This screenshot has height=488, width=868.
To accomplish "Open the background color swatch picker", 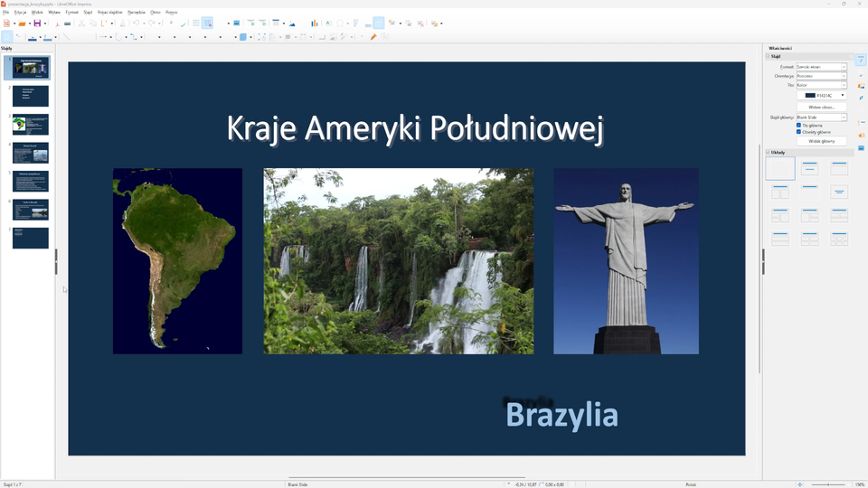I will 821,95.
